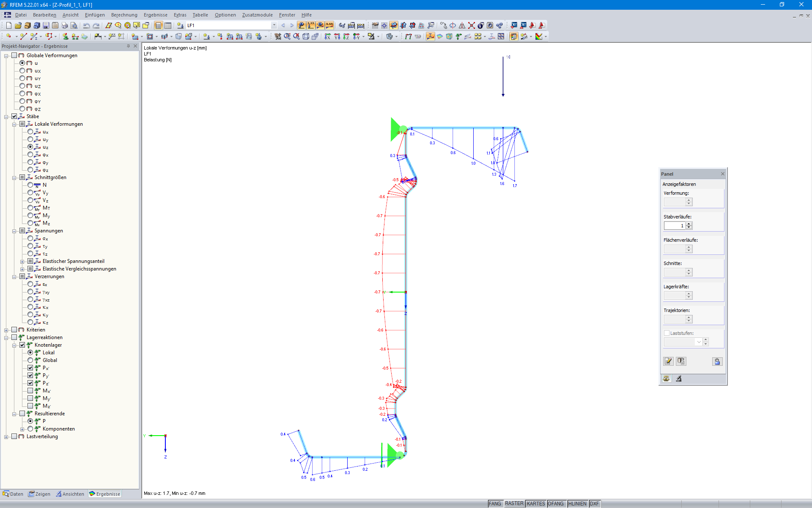Toggle the OFANG status bar button
This screenshot has width=812, height=508.
[x=556, y=504]
